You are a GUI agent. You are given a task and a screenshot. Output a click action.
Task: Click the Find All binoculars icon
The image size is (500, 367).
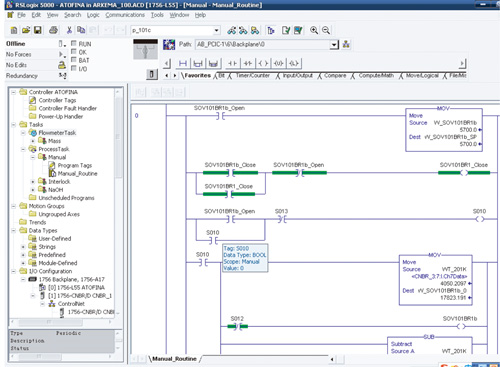pyautogui.click(x=255, y=30)
